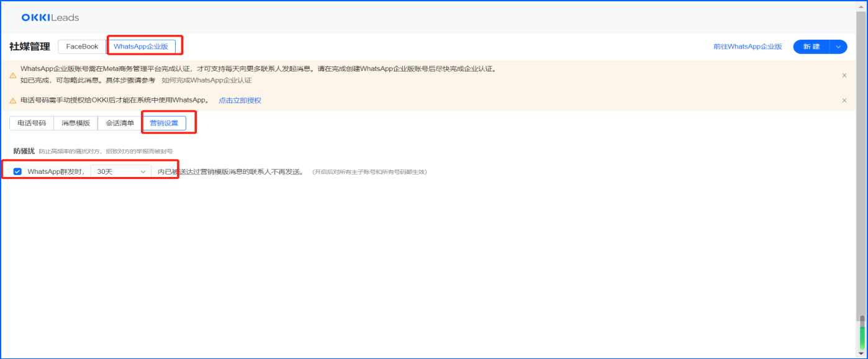Click the note 开启后对所有主子账号和所有号码都生效

pos(369,172)
